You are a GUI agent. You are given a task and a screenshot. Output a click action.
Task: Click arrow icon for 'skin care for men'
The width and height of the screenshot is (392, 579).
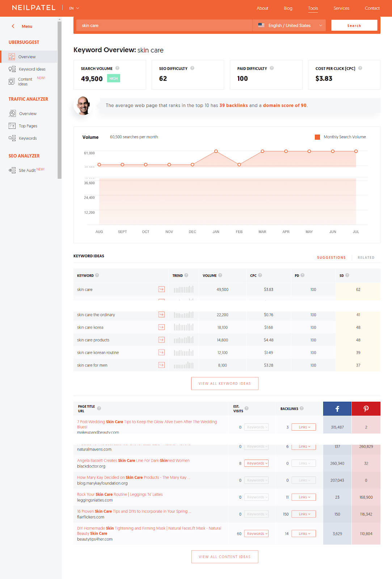pyautogui.click(x=161, y=365)
